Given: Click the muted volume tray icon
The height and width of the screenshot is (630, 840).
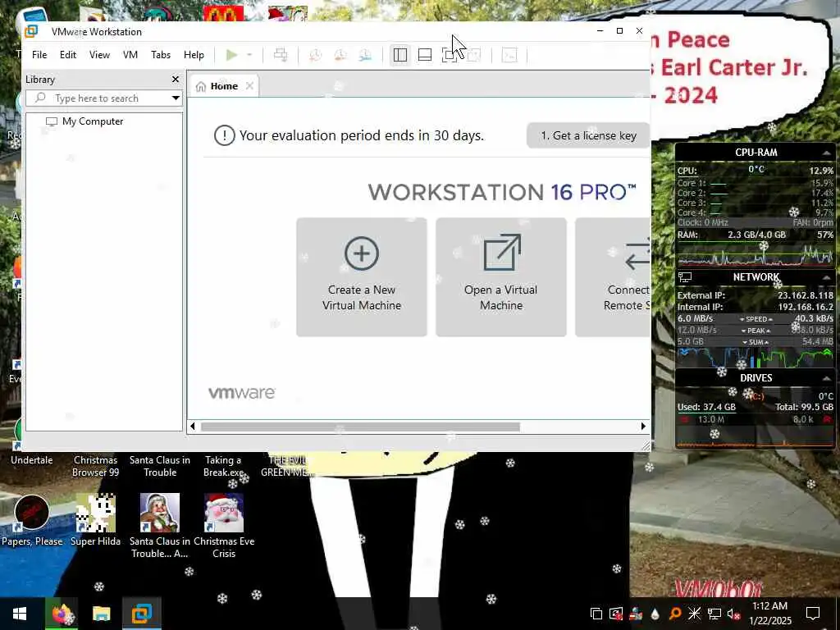Looking at the screenshot, I should tap(733, 614).
